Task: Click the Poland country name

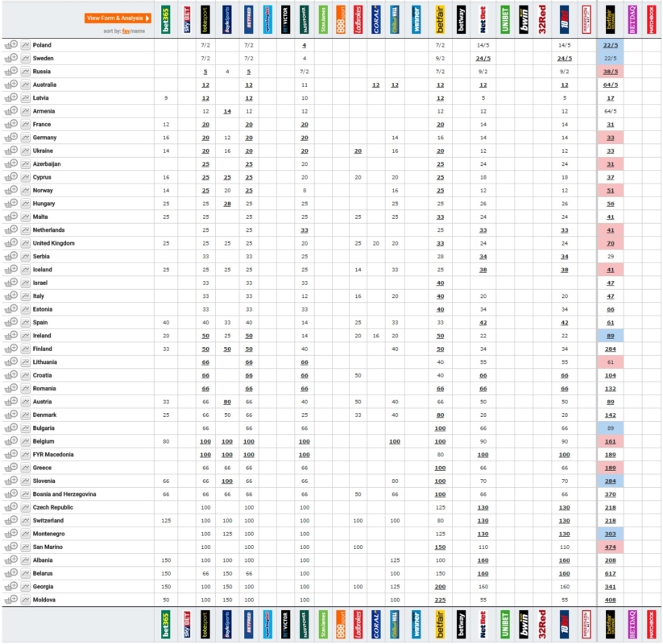Action: (x=42, y=45)
